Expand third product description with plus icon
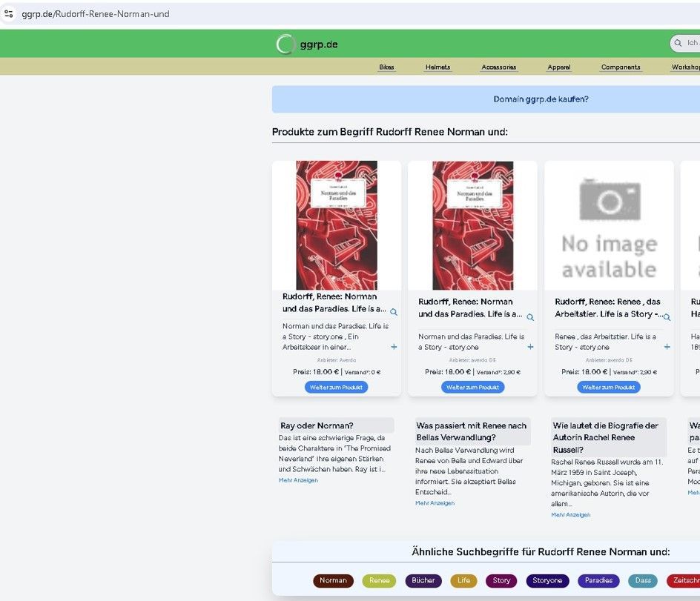 (667, 347)
